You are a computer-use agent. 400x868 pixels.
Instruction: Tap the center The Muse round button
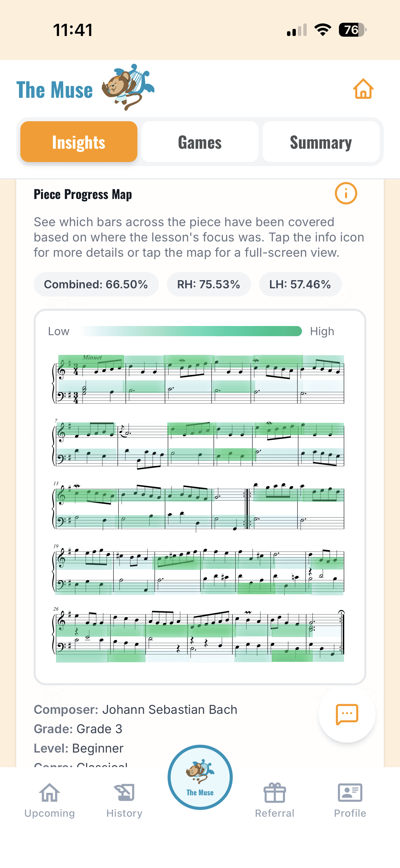(200, 777)
